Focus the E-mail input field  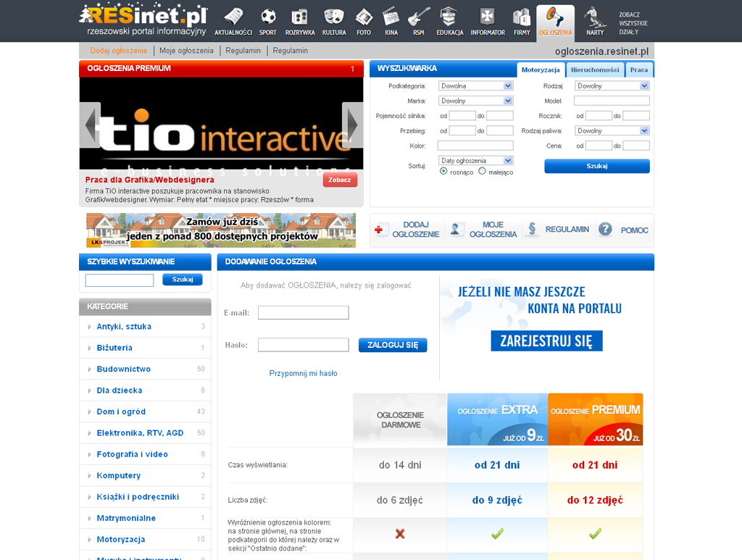tap(304, 313)
